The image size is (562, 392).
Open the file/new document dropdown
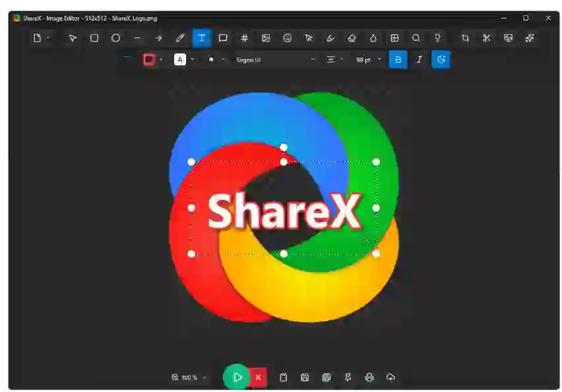(x=41, y=38)
